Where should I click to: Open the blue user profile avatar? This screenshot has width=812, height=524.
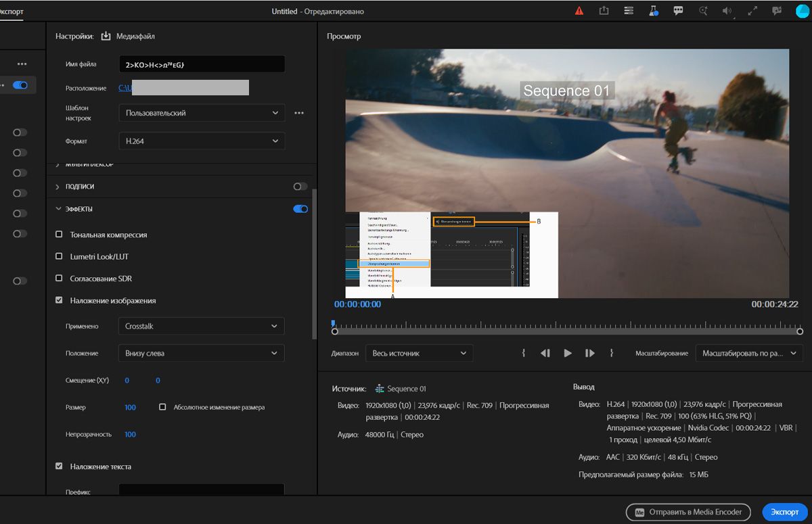801,11
